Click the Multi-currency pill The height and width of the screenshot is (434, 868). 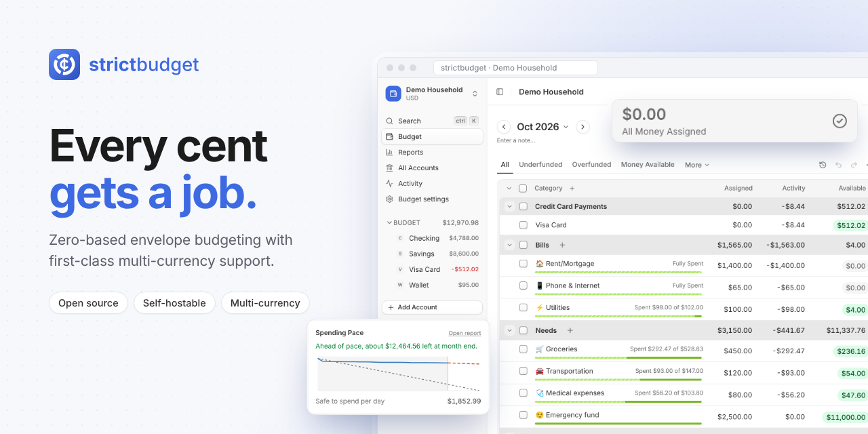(x=265, y=303)
